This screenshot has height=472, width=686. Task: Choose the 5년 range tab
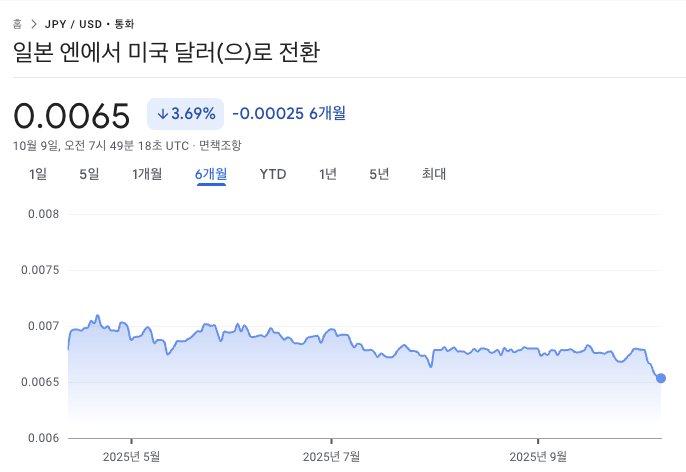point(379,174)
